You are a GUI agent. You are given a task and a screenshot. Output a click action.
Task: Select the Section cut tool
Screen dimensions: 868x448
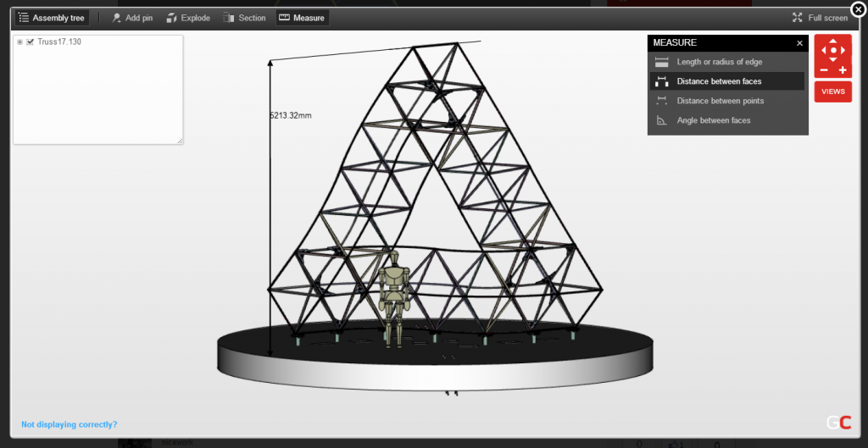[244, 18]
